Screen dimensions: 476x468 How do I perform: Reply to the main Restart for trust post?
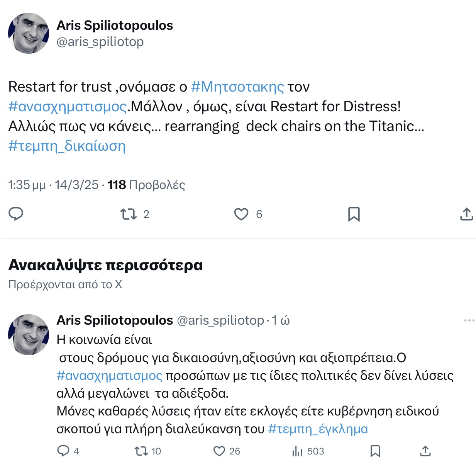(x=16, y=214)
